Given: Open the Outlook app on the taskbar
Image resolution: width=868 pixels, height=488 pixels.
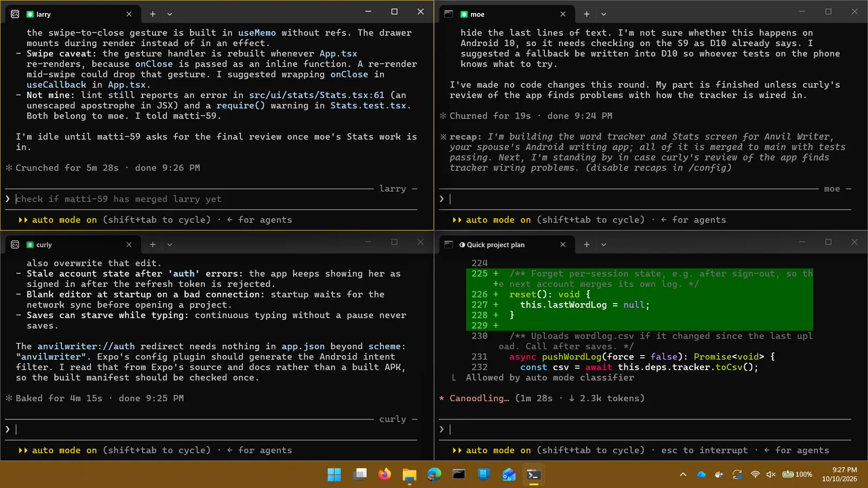Looking at the screenshot, I should point(509,474).
